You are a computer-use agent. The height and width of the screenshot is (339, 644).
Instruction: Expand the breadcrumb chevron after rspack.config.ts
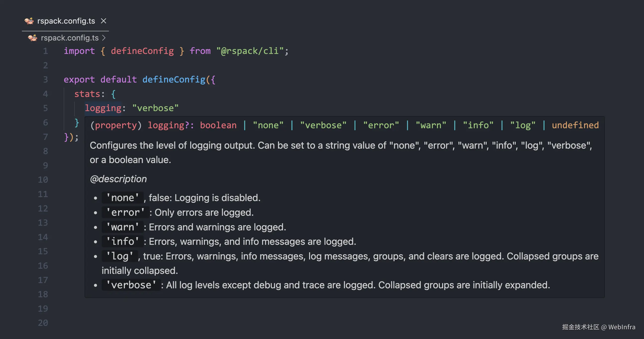(104, 38)
